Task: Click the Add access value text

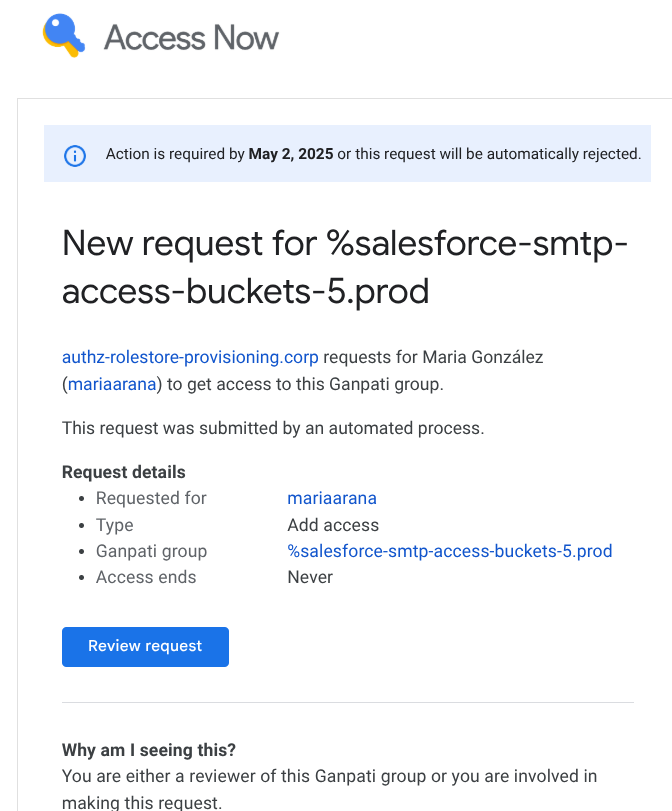Action: pos(333,525)
